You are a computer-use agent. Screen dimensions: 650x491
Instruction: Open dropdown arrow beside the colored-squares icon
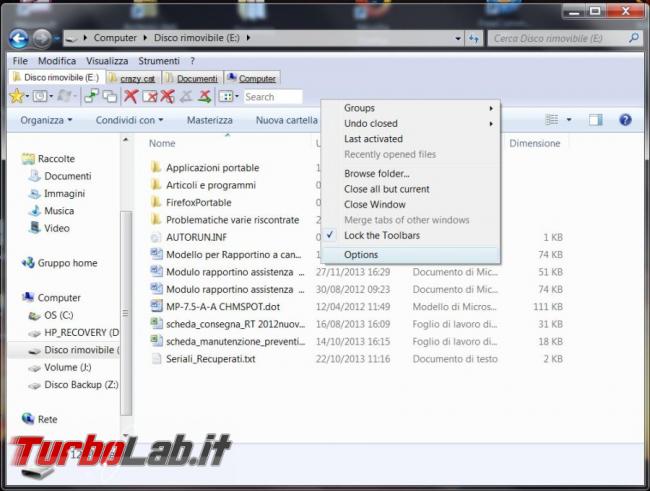tap(237, 97)
